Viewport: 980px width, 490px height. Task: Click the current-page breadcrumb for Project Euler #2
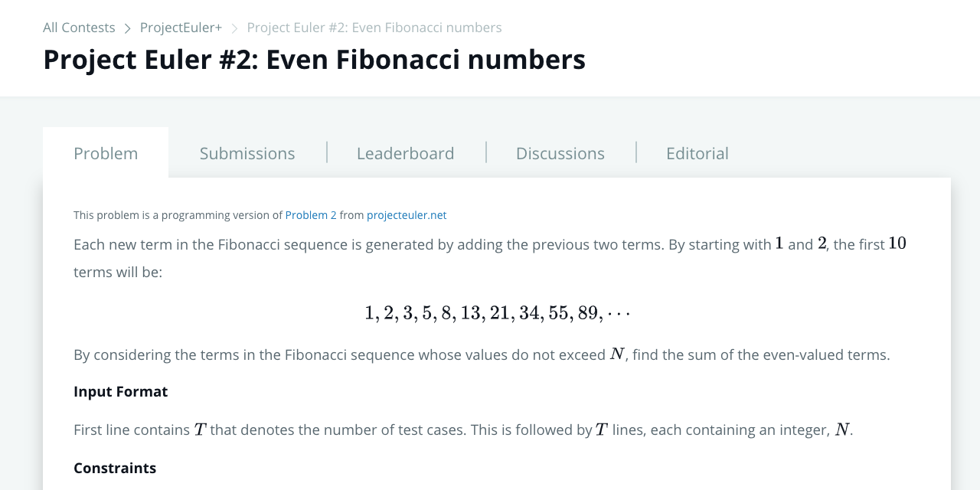tap(374, 28)
